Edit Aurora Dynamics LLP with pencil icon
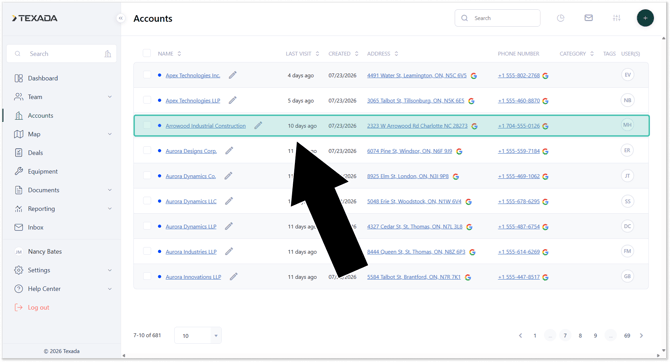Viewport: 670px width, 362px height. tap(229, 227)
